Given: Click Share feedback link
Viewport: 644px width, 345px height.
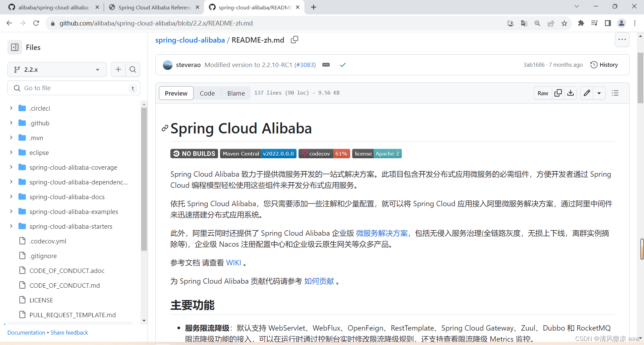Looking at the screenshot, I should click(x=69, y=333).
